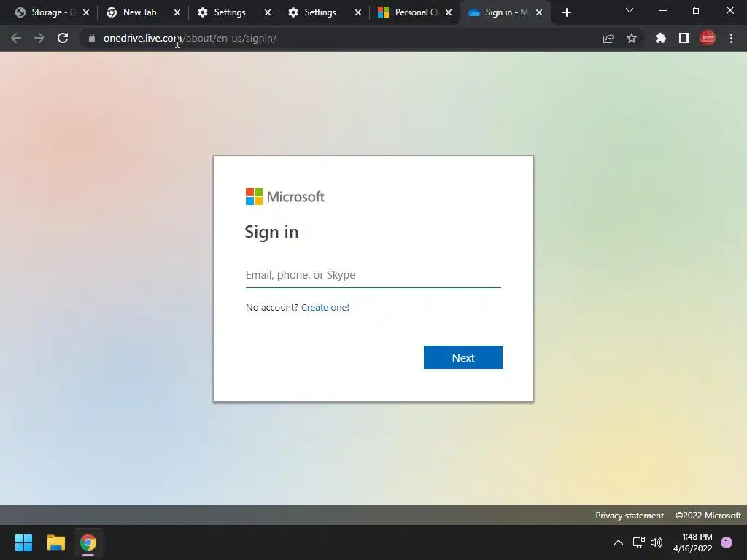The image size is (747, 560).
Task: Click the ©2022 Microsoft footer text
Action: pos(708,516)
